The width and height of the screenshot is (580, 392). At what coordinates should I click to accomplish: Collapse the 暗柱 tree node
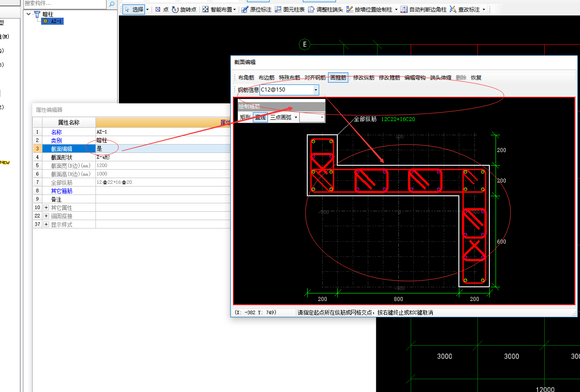coord(29,14)
